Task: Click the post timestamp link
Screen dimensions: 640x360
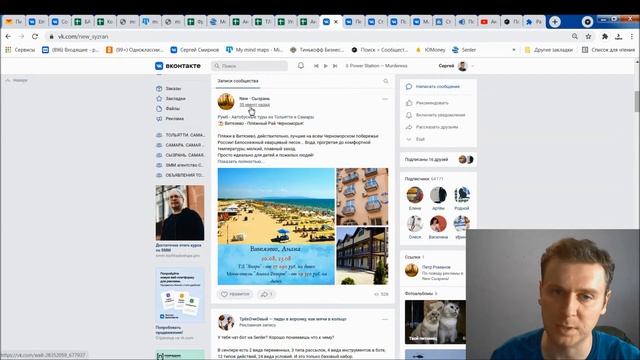Action: 254,105
